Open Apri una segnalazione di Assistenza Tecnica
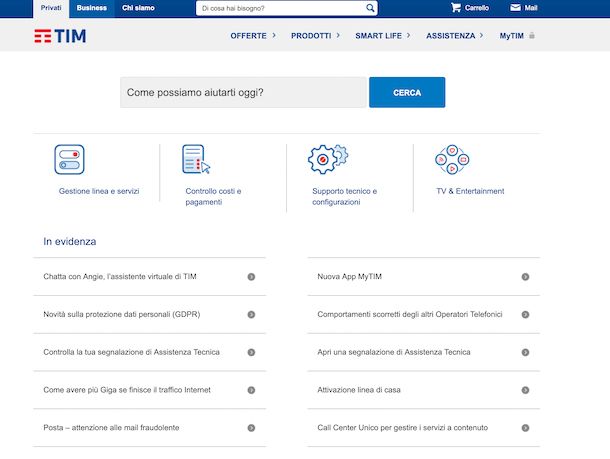Screen dimensions: 610x459 pos(394,352)
